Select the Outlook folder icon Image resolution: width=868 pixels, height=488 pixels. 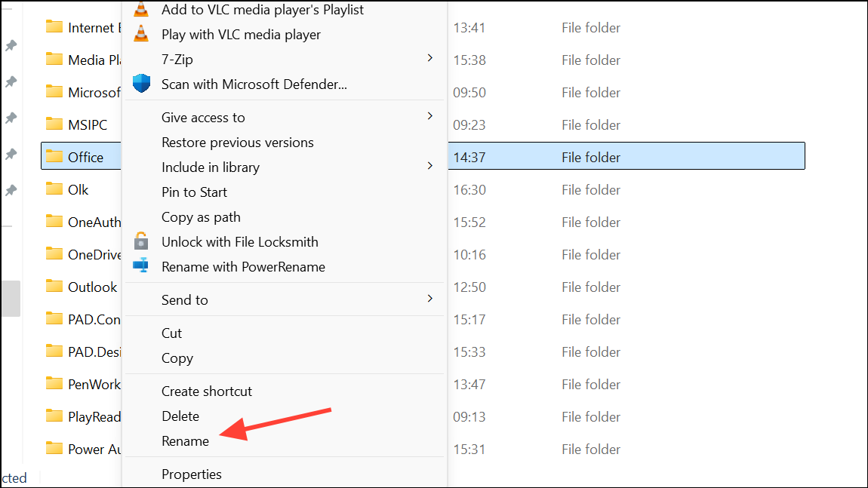point(55,287)
